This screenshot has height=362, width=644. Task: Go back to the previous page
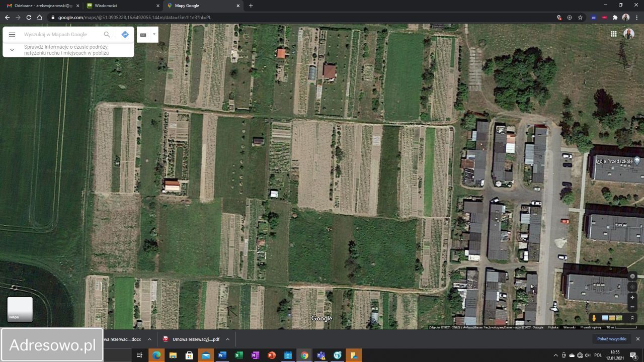7,17
